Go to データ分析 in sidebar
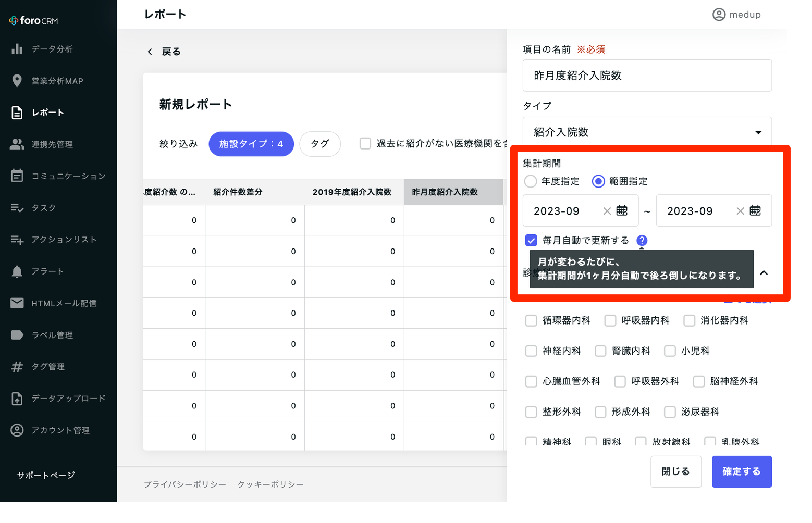Screen dimensions: 812x523 tap(52, 49)
